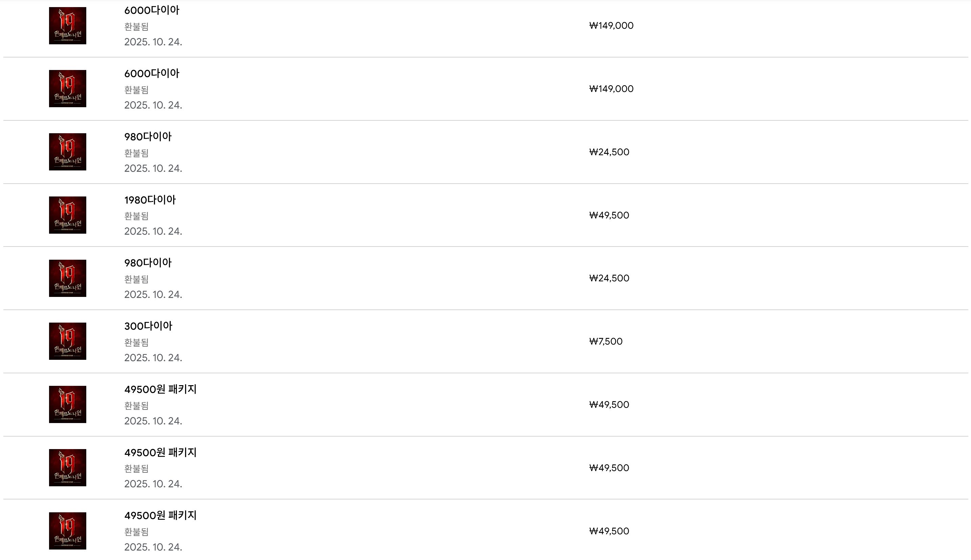Open the second 980다이아 purchase title
The width and height of the screenshot is (971, 560).
(x=148, y=263)
